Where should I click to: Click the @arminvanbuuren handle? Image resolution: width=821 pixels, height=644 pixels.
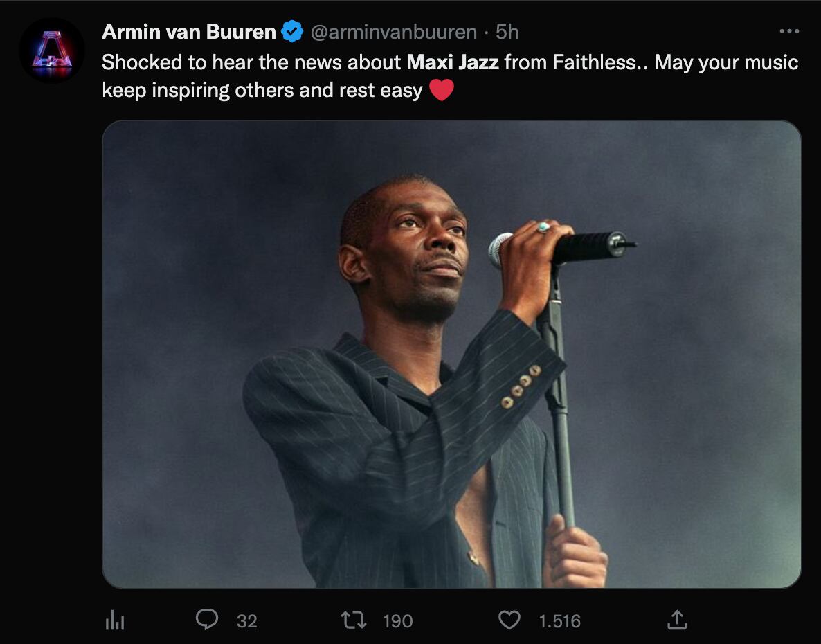coord(393,32)
